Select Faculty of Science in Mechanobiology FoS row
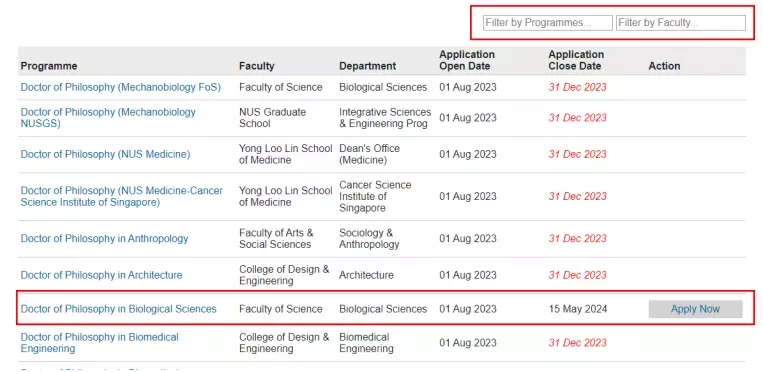This screenshot has width=763, height=372. (280, 87)
